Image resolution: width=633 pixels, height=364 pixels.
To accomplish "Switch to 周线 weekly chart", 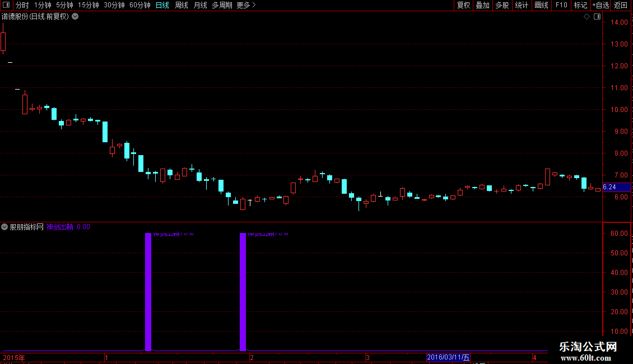I will (181, 5).
